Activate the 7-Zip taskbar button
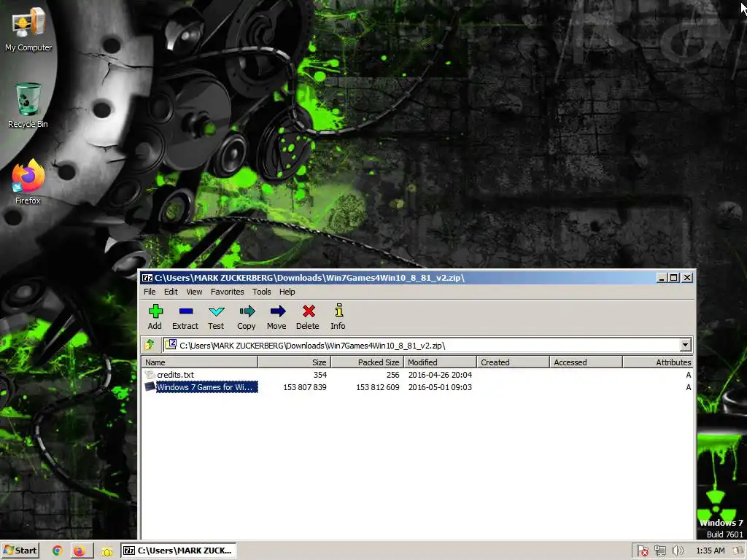Screen dimensions: 747x560 coord(178,551)
